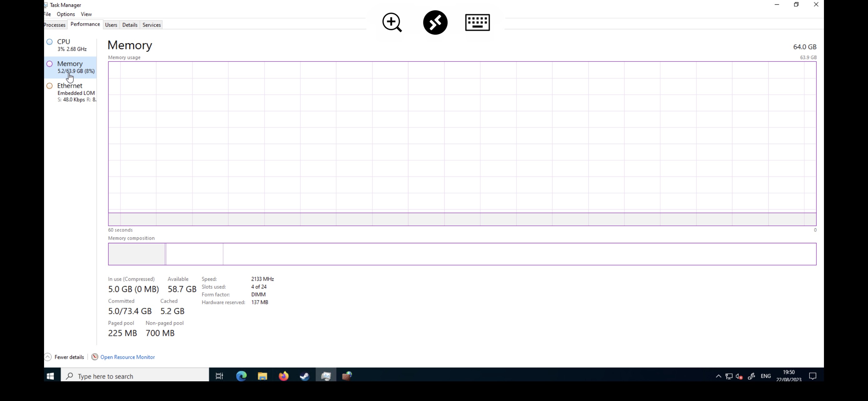
Task: Switch to the Performance tab
Action: (x=85, y=24)
